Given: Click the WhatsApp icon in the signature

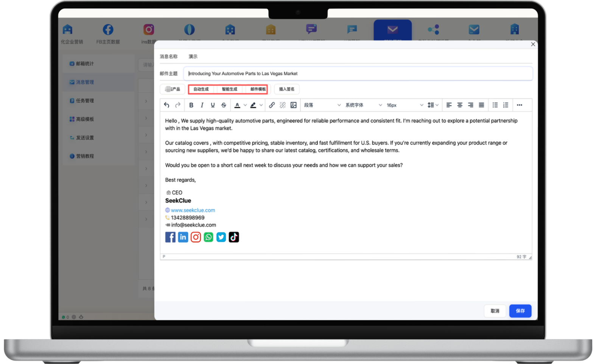Looking at the screenshot, I should (209, 237).
